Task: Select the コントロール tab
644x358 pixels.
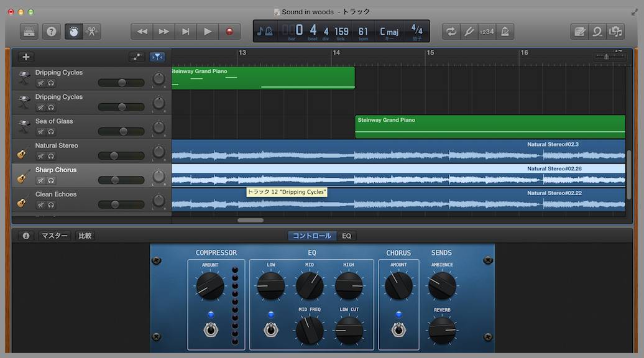Action: (312, 236)
